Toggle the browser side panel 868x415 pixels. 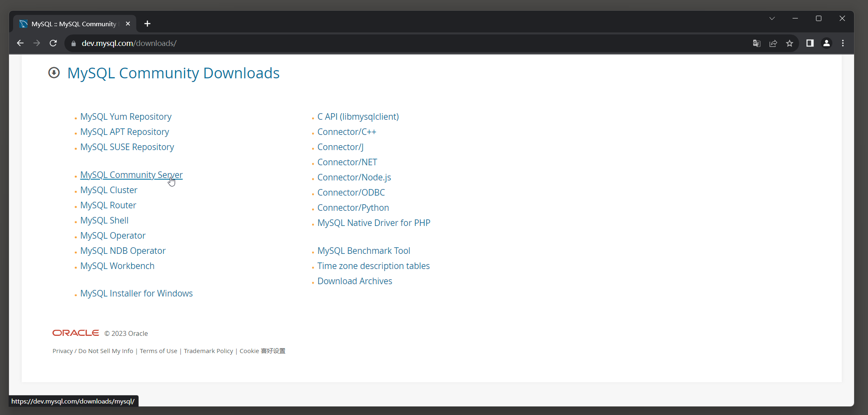tap(810, 43)
